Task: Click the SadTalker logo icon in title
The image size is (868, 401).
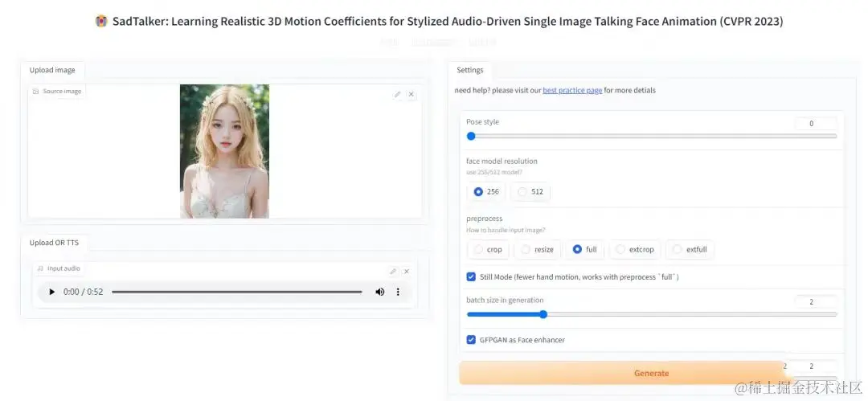Action: tap(101, 22)
